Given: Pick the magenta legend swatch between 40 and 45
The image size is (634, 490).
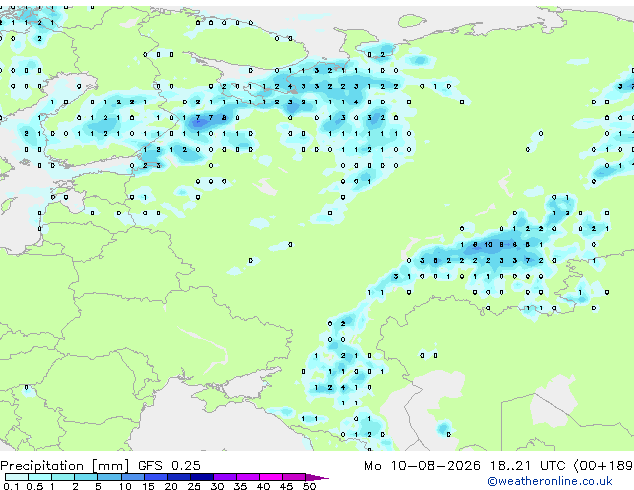Looking at the screenshot, I should click(x=271, y=477).
